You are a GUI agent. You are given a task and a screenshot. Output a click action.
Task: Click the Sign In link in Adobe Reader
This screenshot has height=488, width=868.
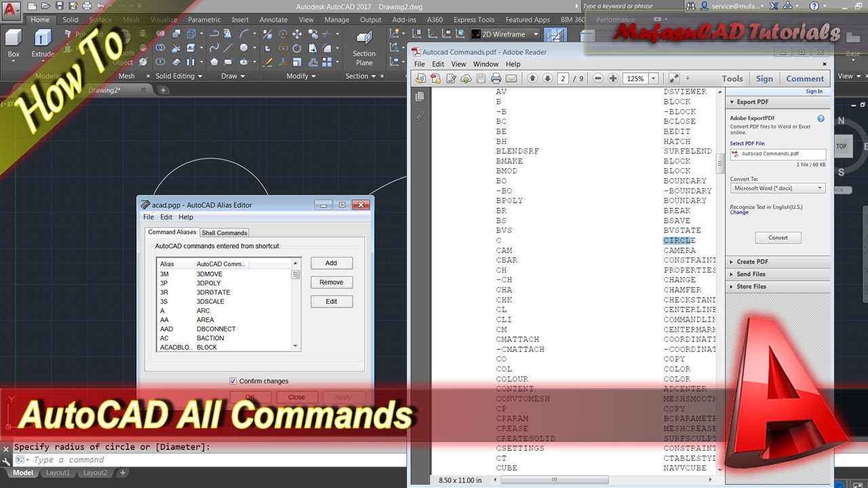pos(814,91)
